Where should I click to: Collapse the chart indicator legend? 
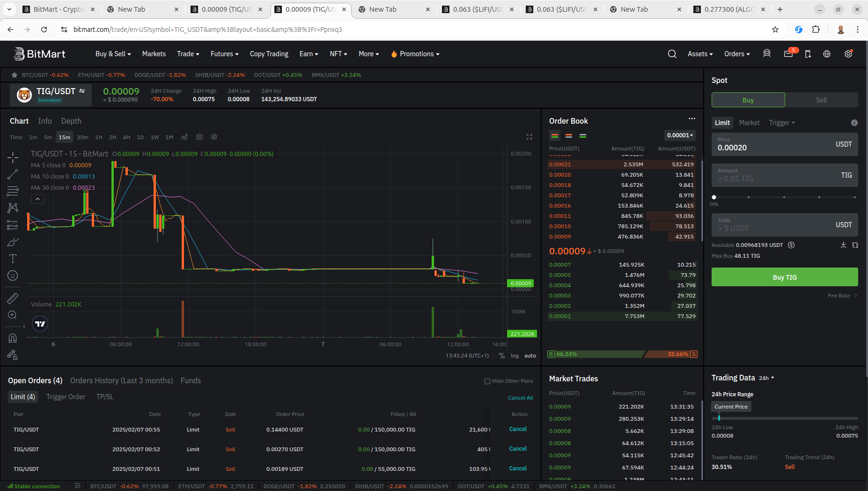coord(38,199)
